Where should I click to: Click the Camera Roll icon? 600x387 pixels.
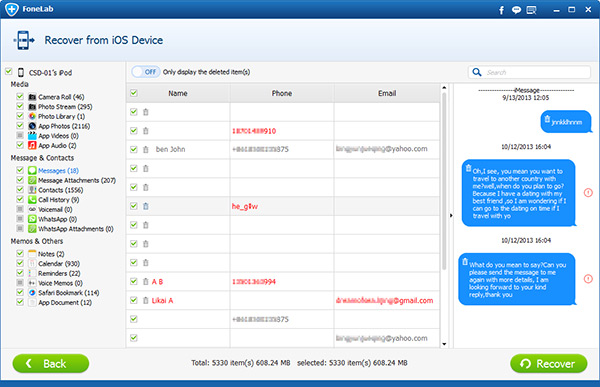(32, 97)
